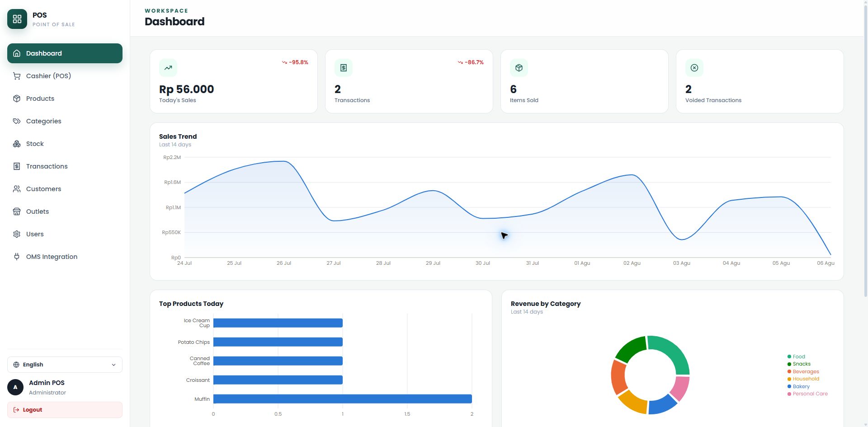
Task: Go to the Customers page
Action: pyautogui.click(x=65, y=189)
